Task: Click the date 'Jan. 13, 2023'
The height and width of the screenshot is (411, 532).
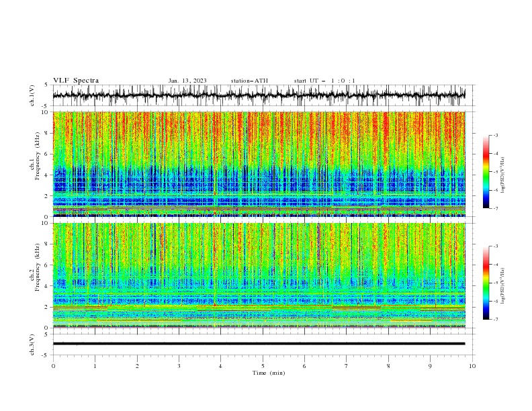Action: point(187,81)
